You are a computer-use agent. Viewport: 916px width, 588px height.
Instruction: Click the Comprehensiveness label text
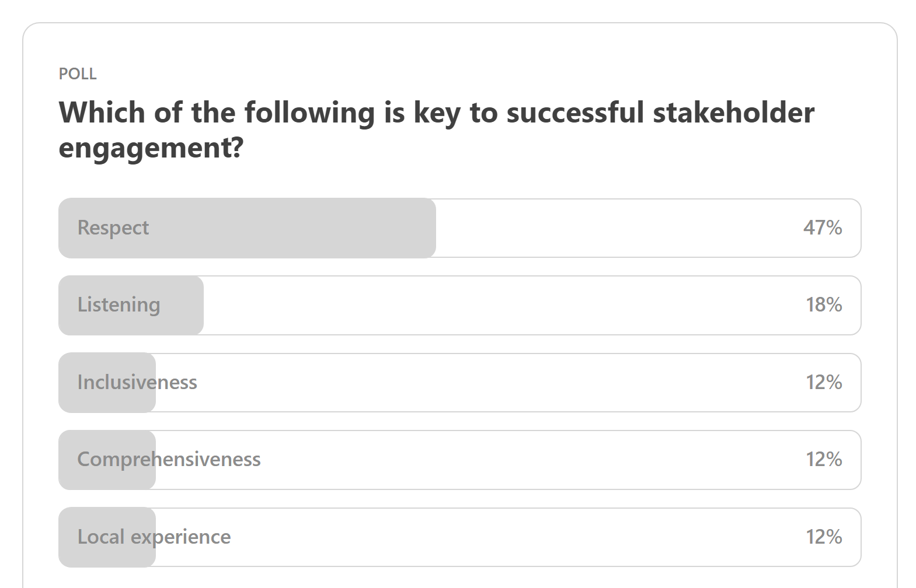click(169, 459)
